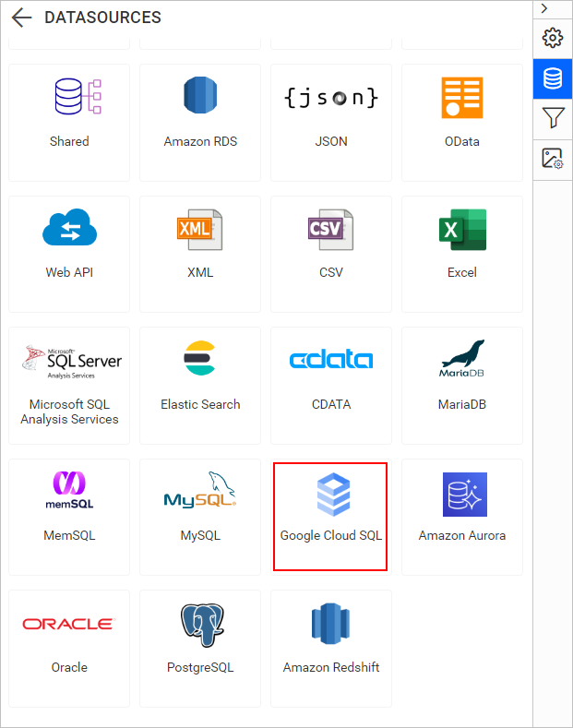The height and width of the screenshot is (728, 573).
Task: Click the Amazon Aurora label
Action: (x=462, y=535)
